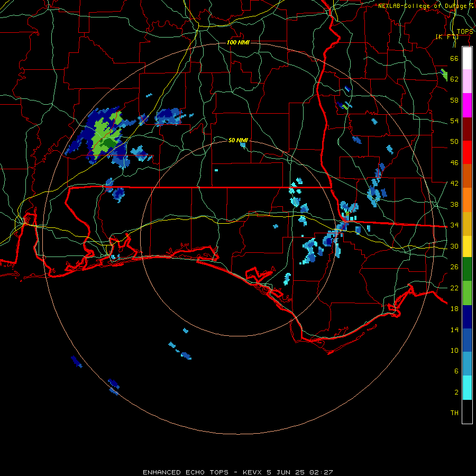Image resolution: width=476 pixels, height=476 pixels.
Task: Click the "TOPS" legend title
Action: click(x=465, y=32)
